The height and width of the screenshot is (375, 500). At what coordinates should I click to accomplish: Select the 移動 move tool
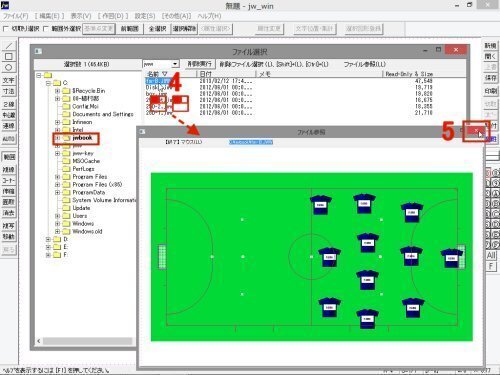coord(9,236)
